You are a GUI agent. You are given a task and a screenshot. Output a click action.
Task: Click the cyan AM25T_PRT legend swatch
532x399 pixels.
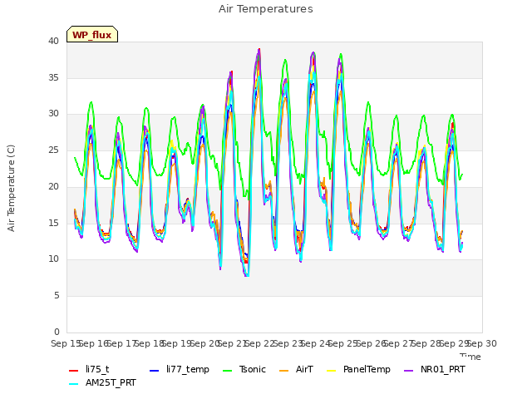click(x=74, y=384)
